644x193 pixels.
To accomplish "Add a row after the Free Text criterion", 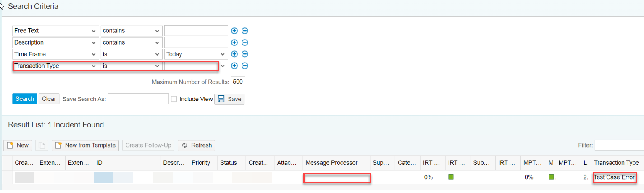I will [234, 31].
